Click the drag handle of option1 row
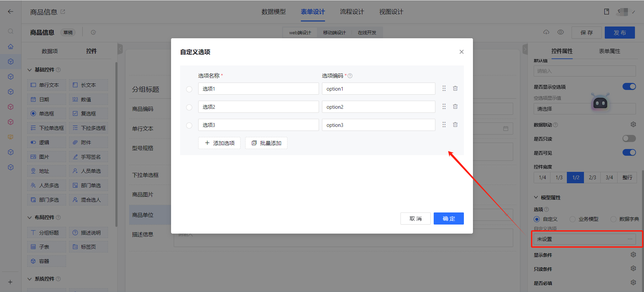The image size is (644, 292). point(444,88)
